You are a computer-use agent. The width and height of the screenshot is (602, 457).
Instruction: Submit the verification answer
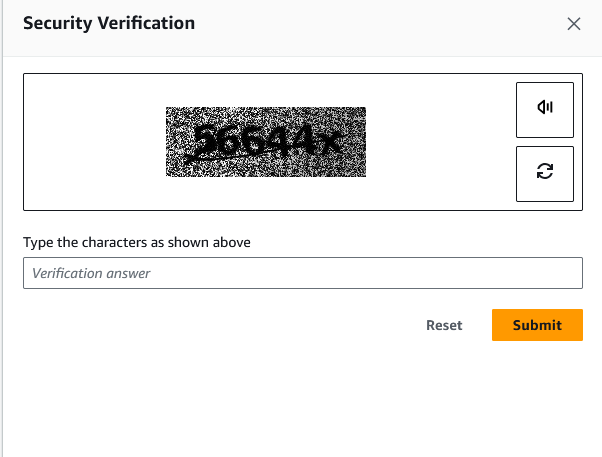[x=538, y=325]
